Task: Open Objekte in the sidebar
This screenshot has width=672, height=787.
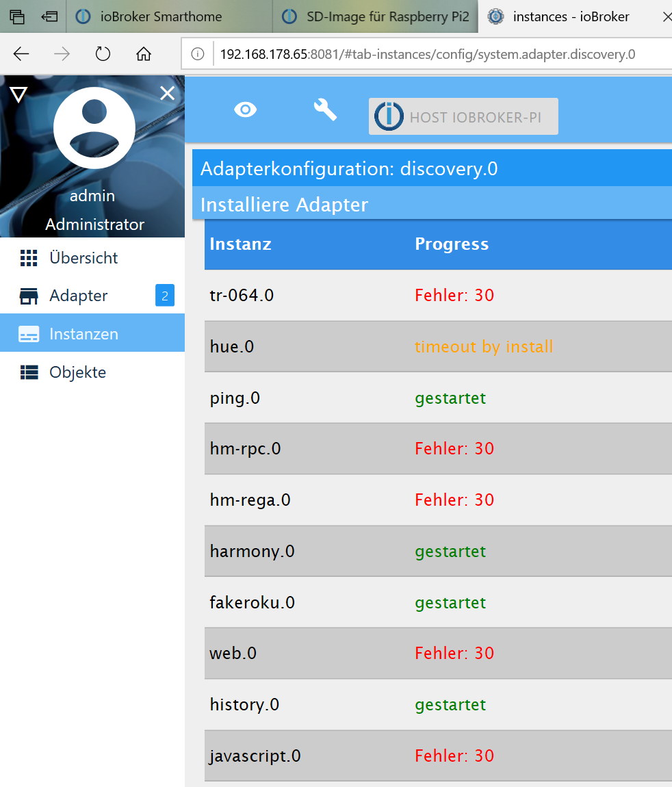Action: pyautogui.click(x=92, y=372)
